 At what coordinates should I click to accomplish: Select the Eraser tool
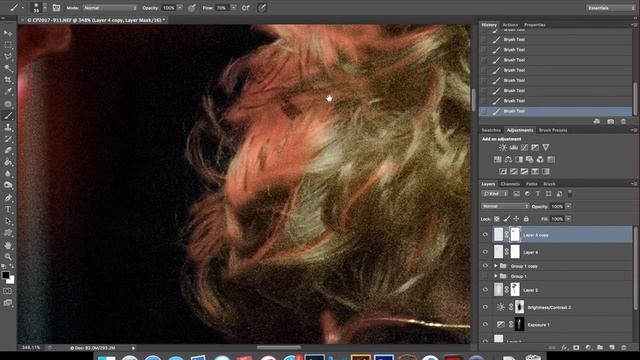(8, 150)
